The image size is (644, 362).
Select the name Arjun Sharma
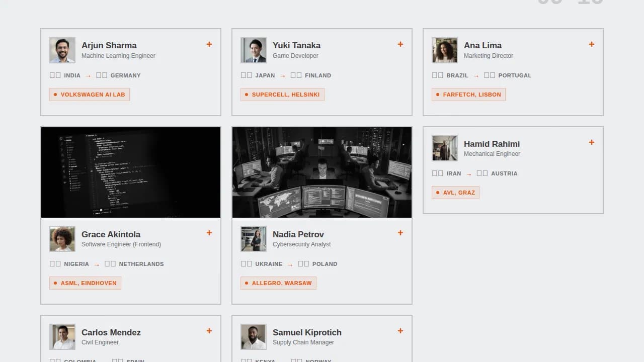pos(109,45)
